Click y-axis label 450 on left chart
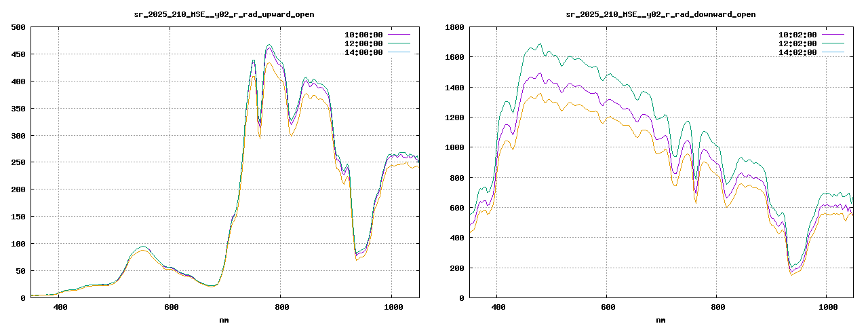Viewport: 868px width, 326px height. point(18,54)
